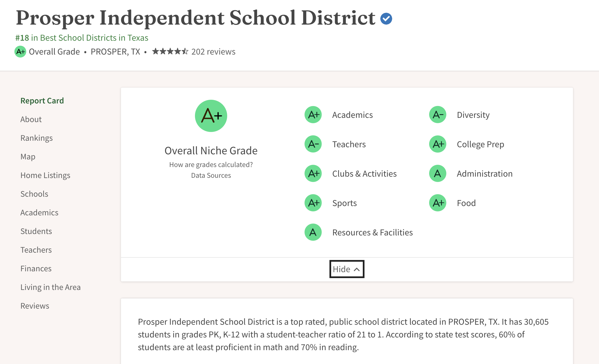This screenshot has height=364, width=599.
Task: Click the Teachers grade label in report card
Action: [349, 144]
